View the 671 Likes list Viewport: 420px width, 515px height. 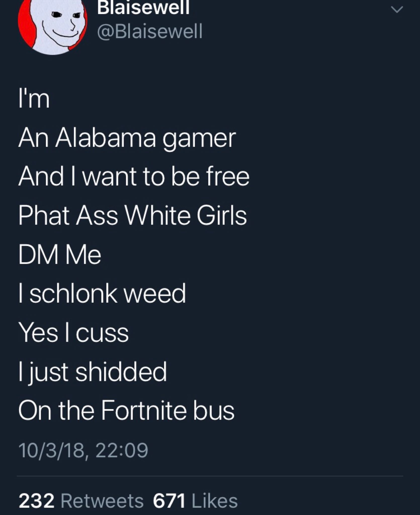click(195, 501)
